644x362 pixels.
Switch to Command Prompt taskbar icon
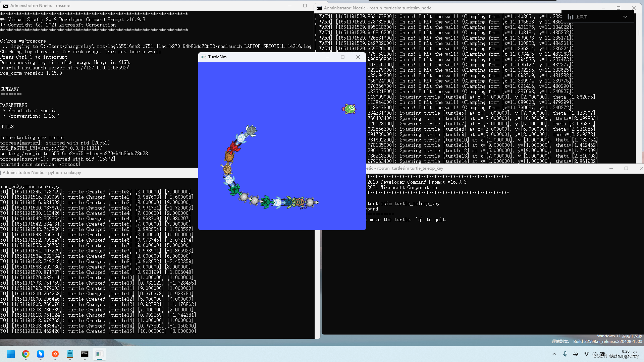[x=85, y=354]
